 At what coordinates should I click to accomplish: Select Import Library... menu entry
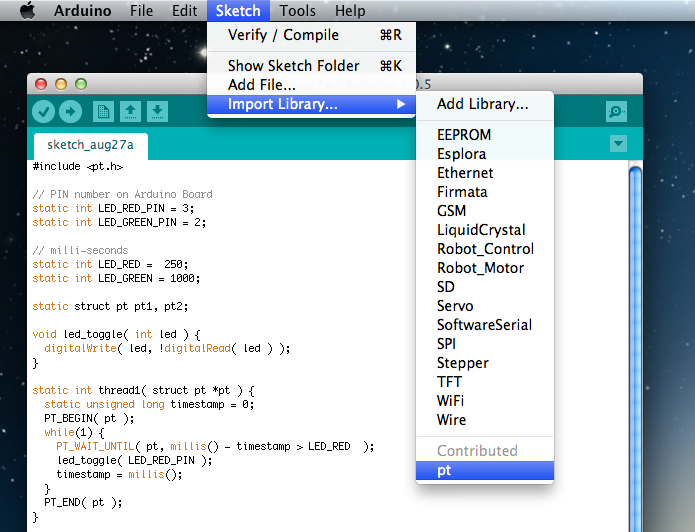coord(311,104)
